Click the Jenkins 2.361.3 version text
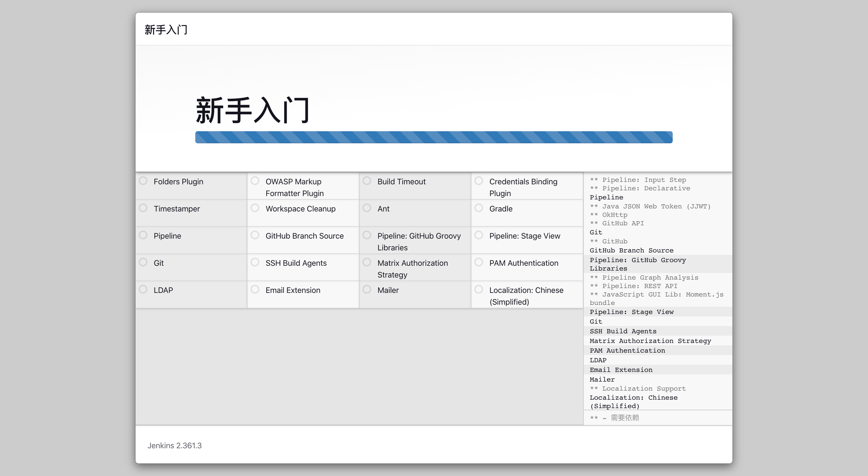868x476 pixels. (175, 446)
